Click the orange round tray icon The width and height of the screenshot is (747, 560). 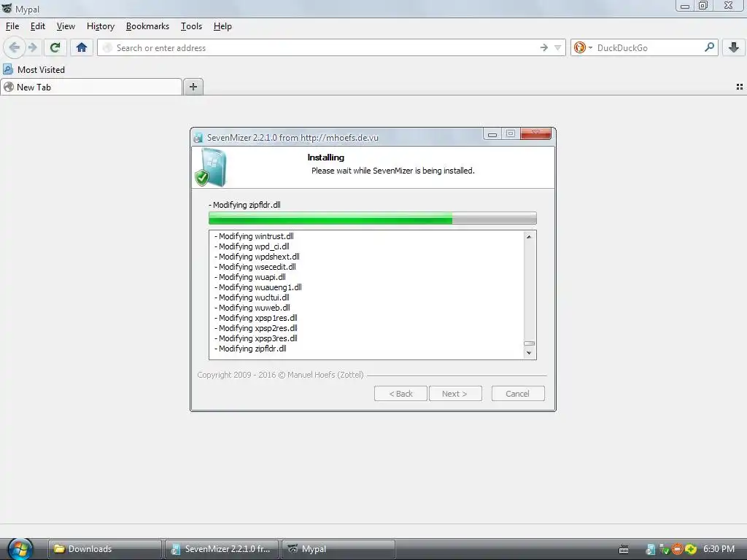[677, 549]
